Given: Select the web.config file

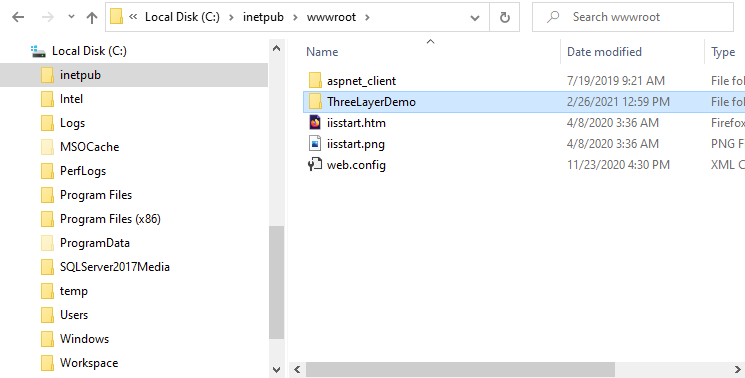Looking at the screenshot, I should [x=356, y=165].
